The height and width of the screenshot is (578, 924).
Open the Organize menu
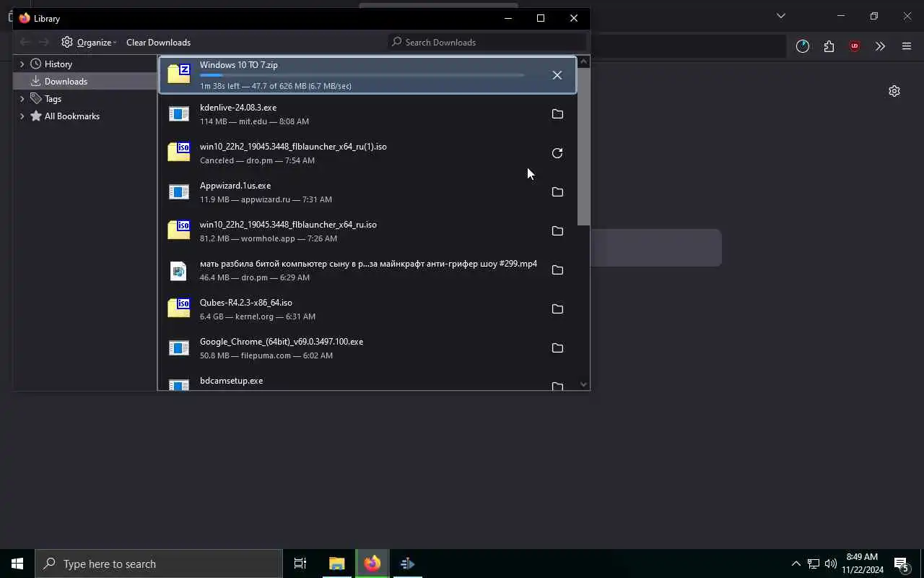click(x=89, y=42)
